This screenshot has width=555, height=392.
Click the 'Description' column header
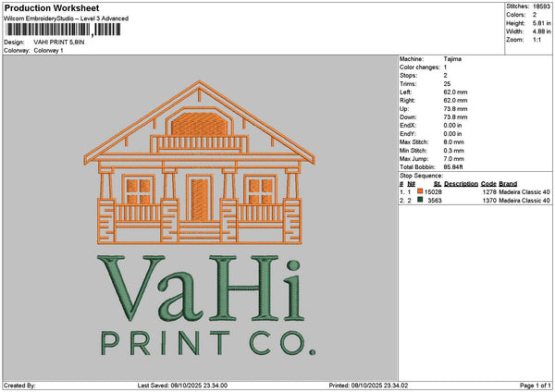461,184
